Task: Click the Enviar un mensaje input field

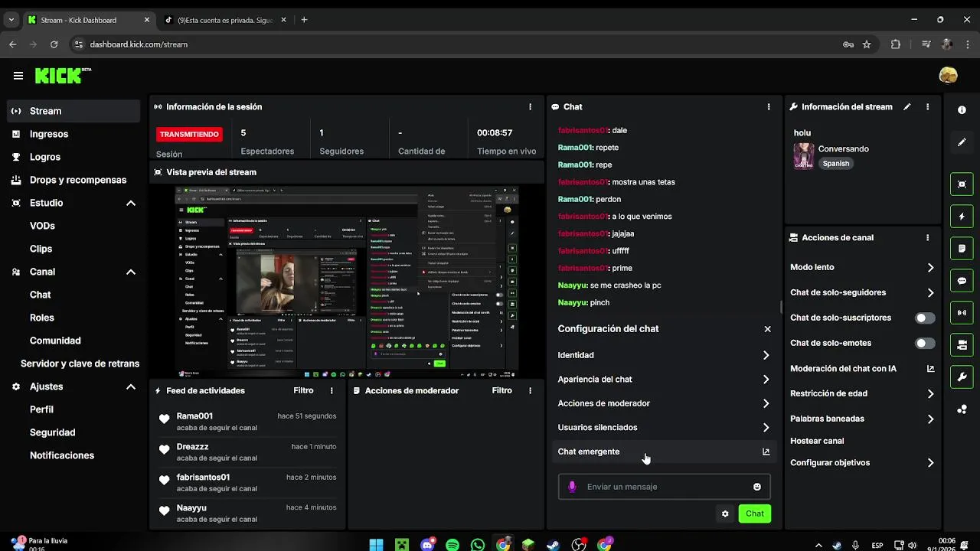Action: click(x=664, y=487)
